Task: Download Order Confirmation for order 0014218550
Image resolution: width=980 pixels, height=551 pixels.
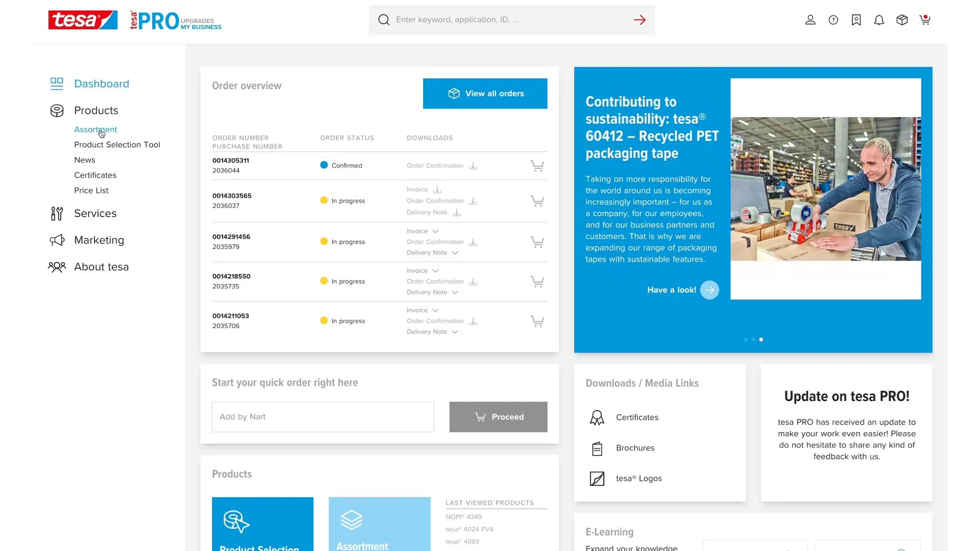Action: tap(473, 282)
